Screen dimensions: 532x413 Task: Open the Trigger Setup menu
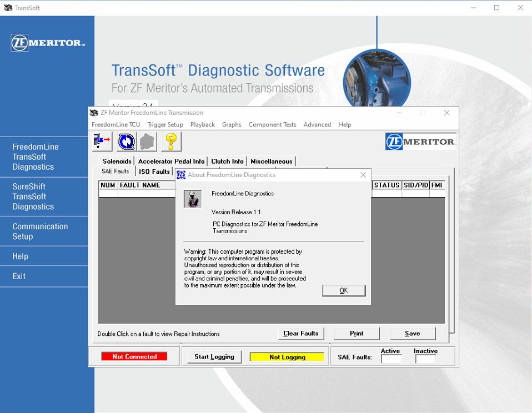[165, 124]
